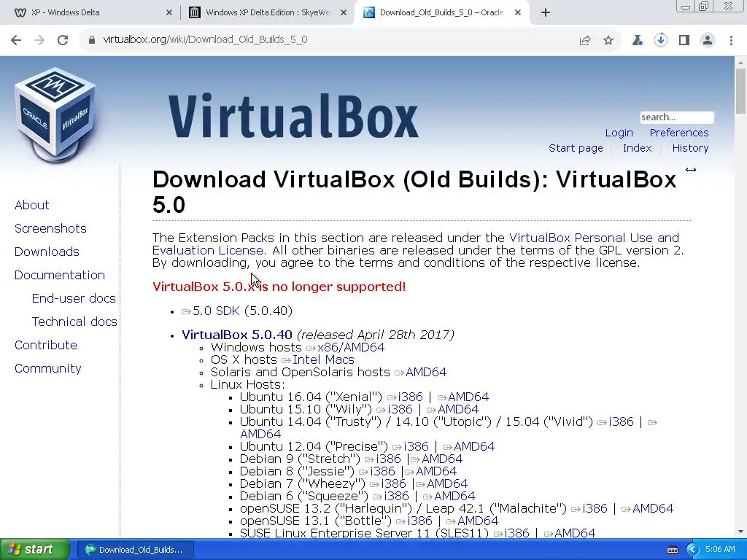
Task: Open Chrome Labs flask icon
Action: pyautogui.click(x=637, y=41)
